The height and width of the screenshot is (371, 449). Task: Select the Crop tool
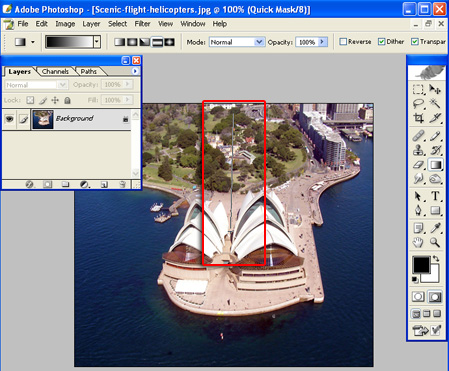point(418,118)
